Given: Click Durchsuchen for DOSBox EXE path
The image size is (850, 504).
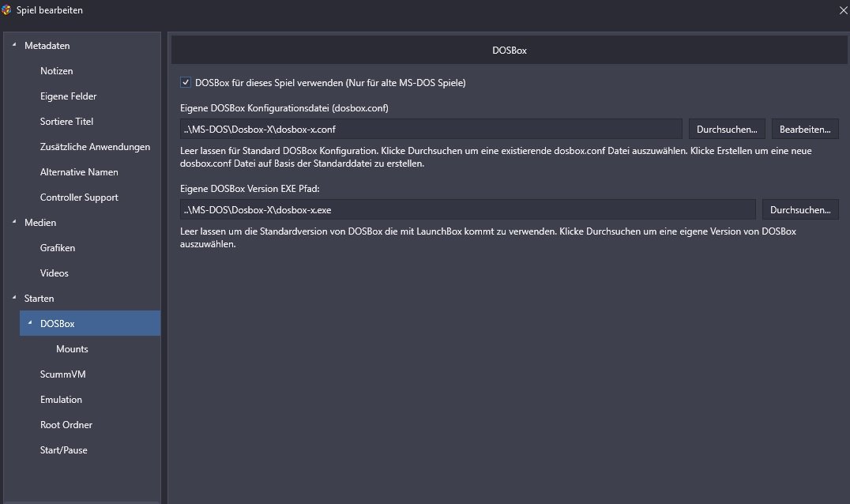Looking at the screenshot, I should coord(800,209).
